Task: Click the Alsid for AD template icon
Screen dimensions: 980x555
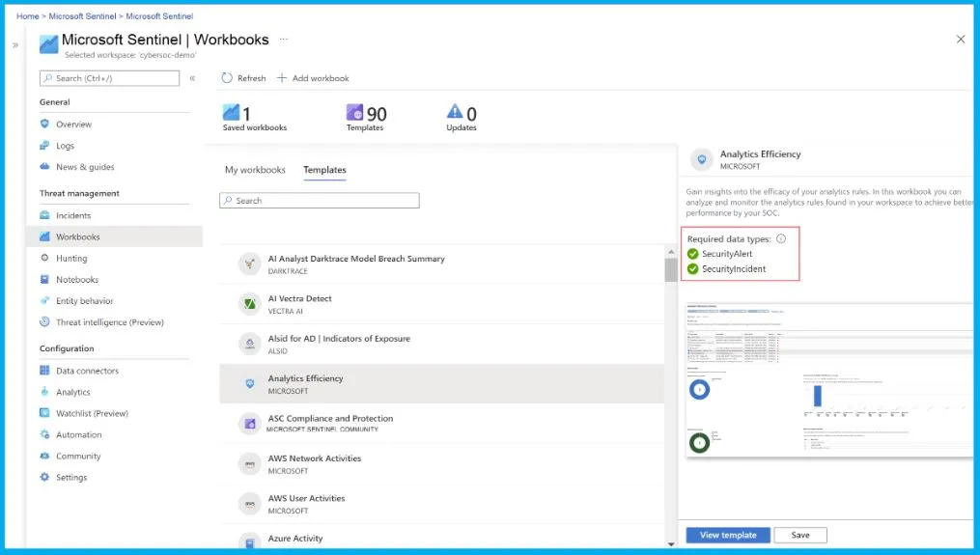Action: coord(249,343)
